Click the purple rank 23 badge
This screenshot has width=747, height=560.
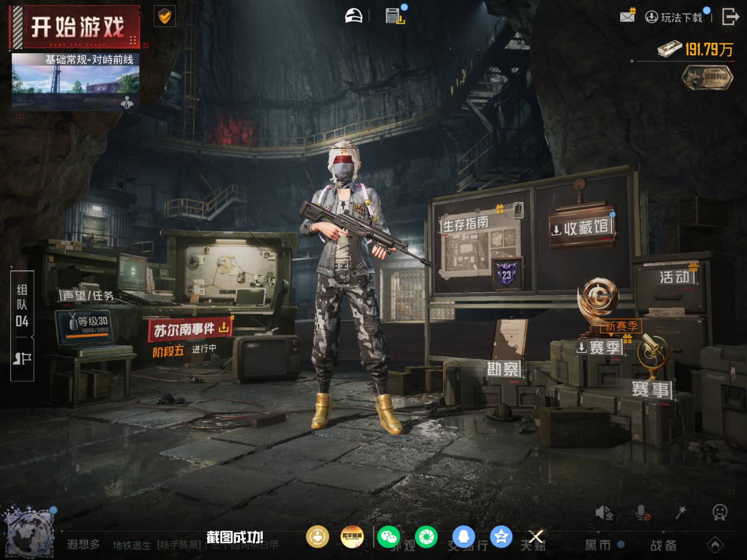[x=506, y=274]
